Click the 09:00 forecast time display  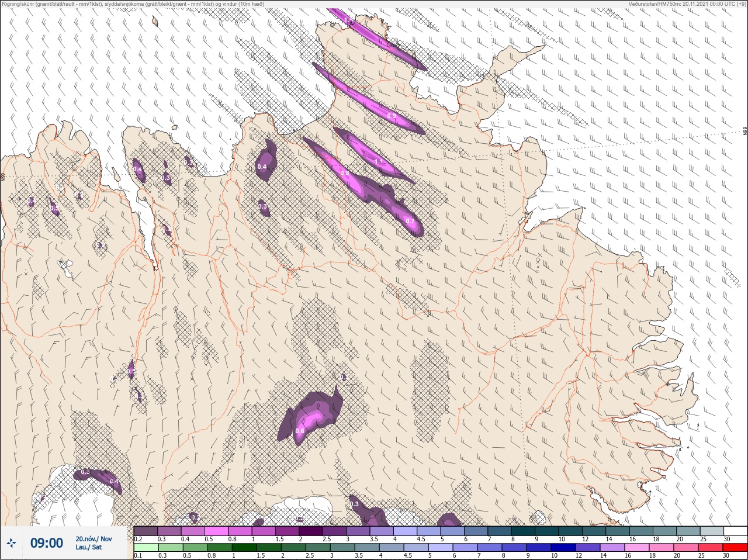coord(47,543)
